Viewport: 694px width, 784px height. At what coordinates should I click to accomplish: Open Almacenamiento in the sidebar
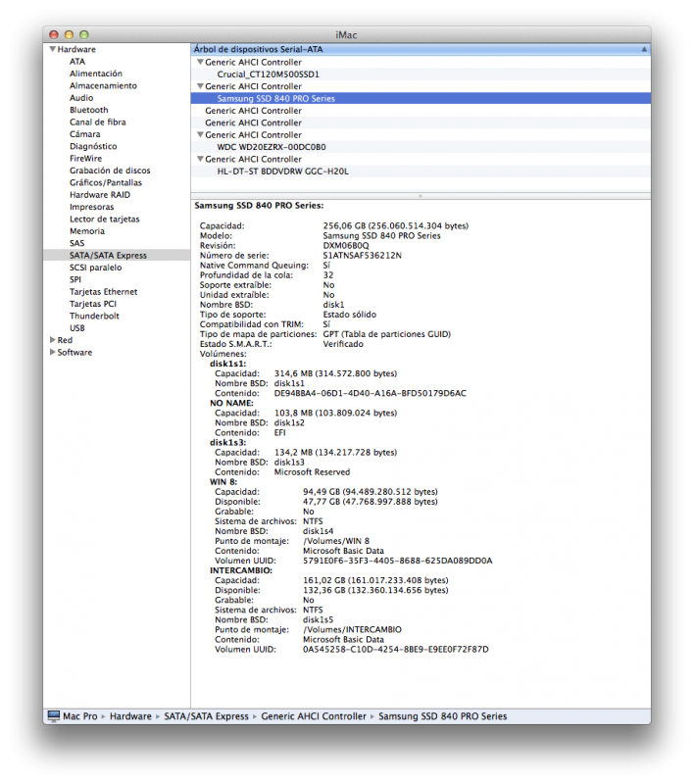pos(103,85)
